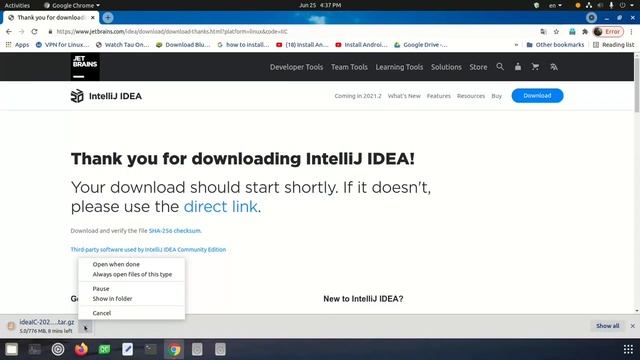Open the shopping cart icon
The image size is (640, 360).
(535, 67)
